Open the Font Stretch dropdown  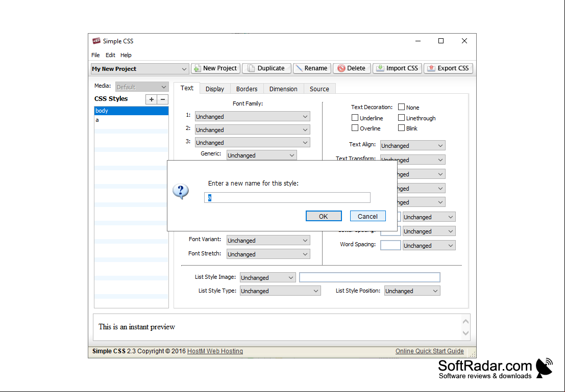268,254
